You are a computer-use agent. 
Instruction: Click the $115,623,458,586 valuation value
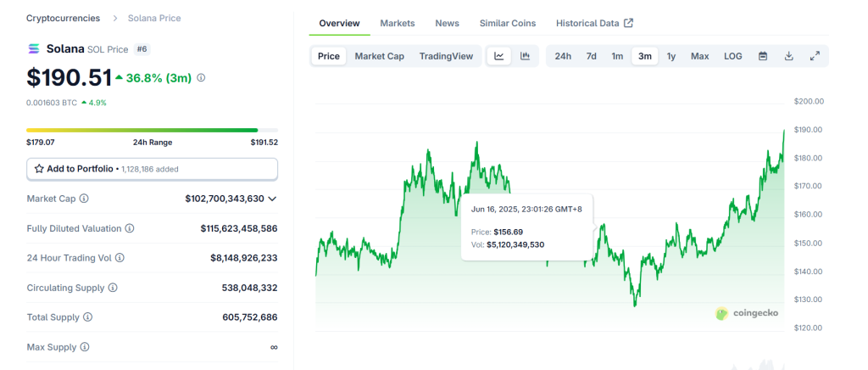tap(238, 228)
